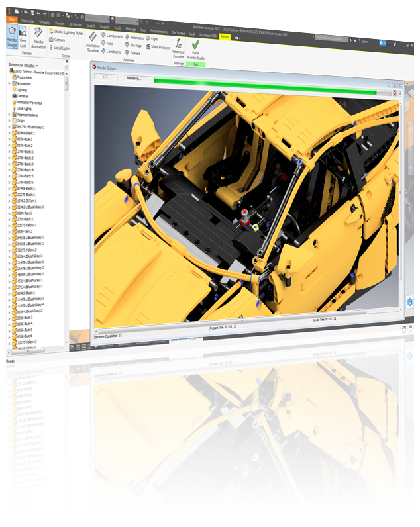420x527 pixels.
Task: Switch to the Render ribbon tab
Action: click(225, 38)
